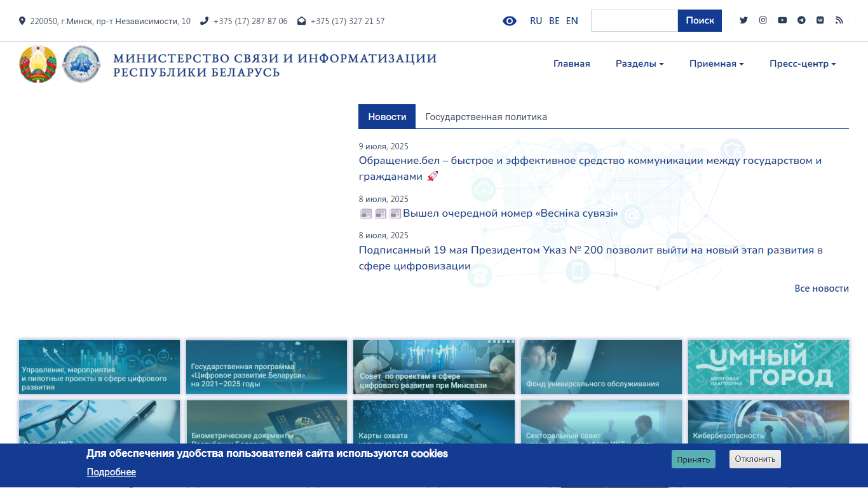Open the Указ № 200 news article

(x=591, y=258)
